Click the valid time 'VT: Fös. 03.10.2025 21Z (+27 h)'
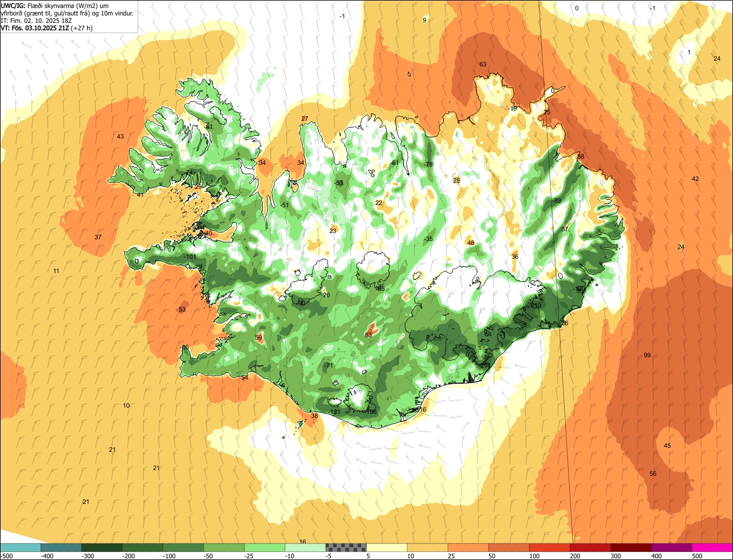This screenshot has width=733, height=560. click(x=47, y=28)
